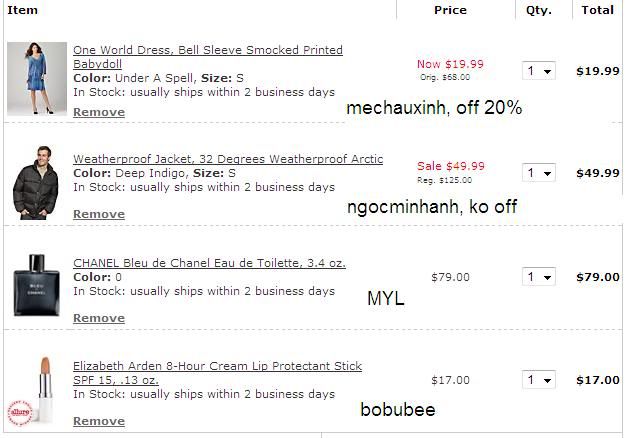
Task: Open the Weatherproof Jacket product link
Action: [227, 159]
